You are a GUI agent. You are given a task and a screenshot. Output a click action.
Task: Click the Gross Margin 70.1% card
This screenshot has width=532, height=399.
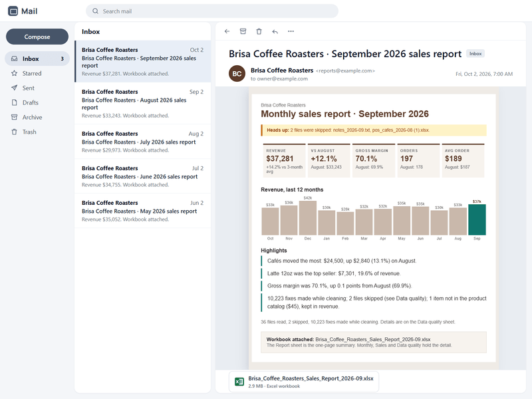(374, 160)
